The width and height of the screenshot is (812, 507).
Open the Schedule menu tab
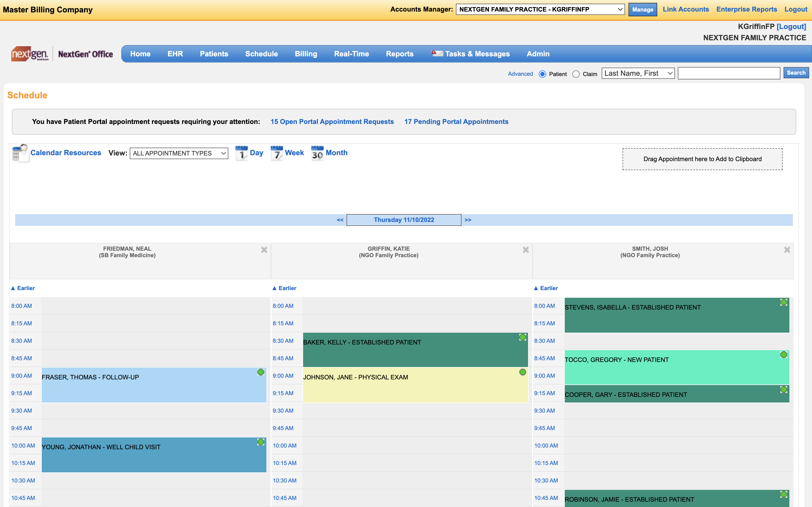(x=261, y=54)
